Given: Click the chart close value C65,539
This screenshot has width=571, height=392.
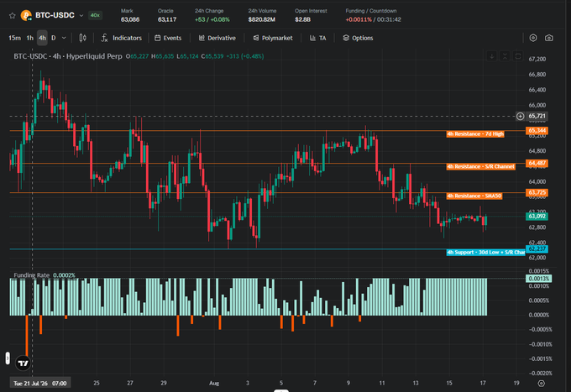Looking at the screenshot, I should tap(212, 56).
